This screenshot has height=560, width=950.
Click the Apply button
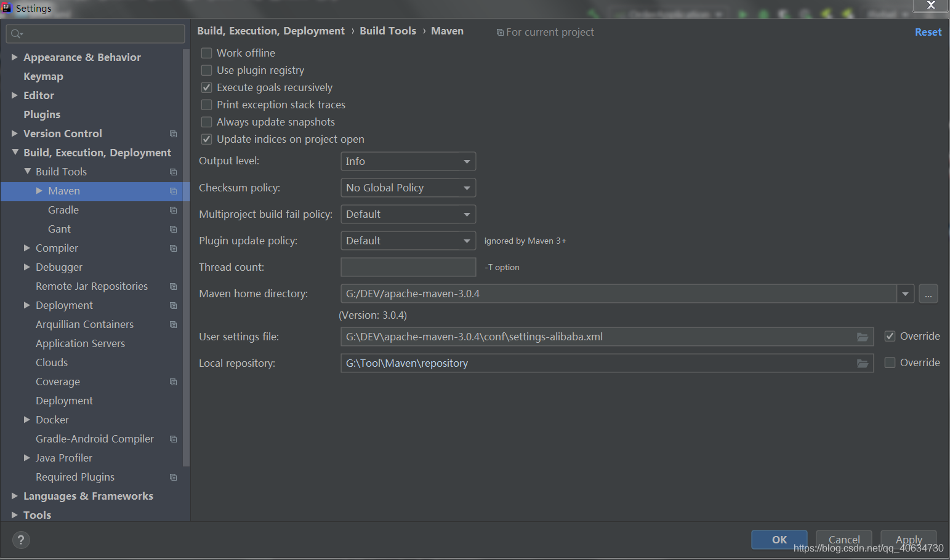coord(909,540)
